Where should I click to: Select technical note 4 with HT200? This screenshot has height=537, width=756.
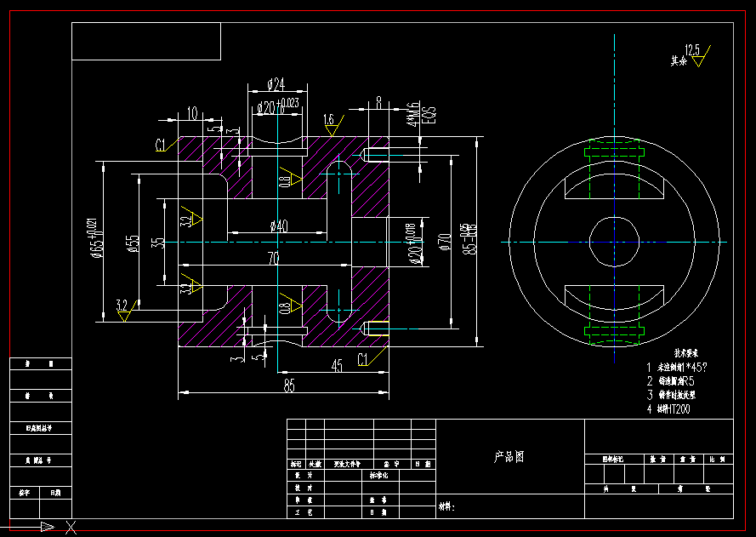668,408
